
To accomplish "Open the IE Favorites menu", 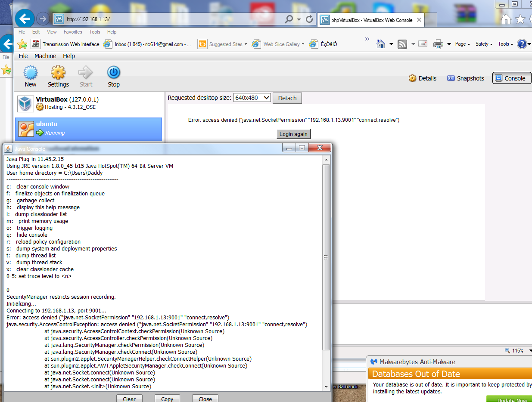I will pos(73,32).
